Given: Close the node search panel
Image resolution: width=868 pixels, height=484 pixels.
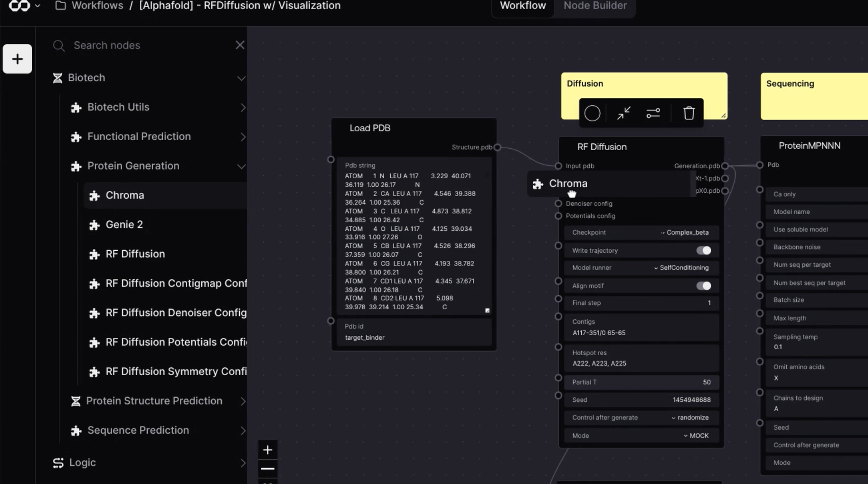Looking at the screenshot, I should pos(240,45).
